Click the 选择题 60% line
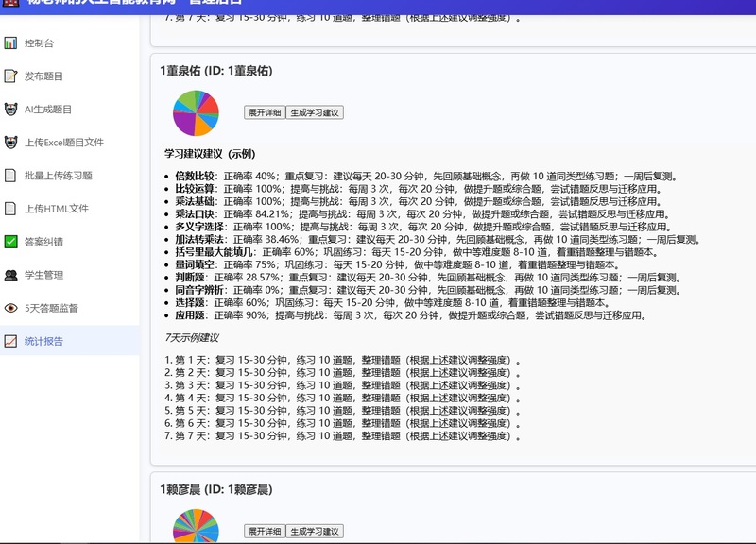Screen dimensions: 756x544 (393, 302)
